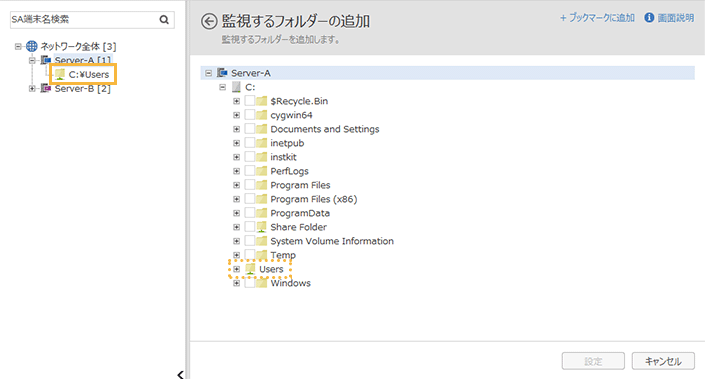Viewport: 705px width, 379px height.
Task: Check the Program Files (x86) checkbox
Action: 250,199
